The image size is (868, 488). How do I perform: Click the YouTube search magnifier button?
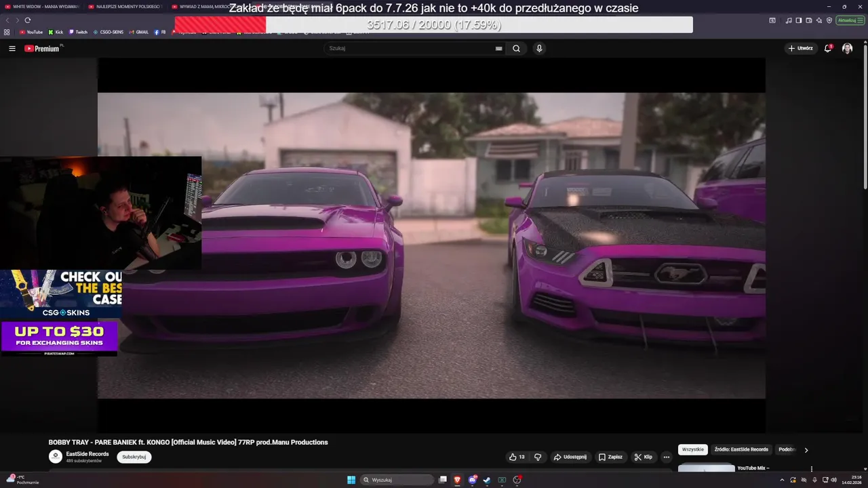pos(516,48)
